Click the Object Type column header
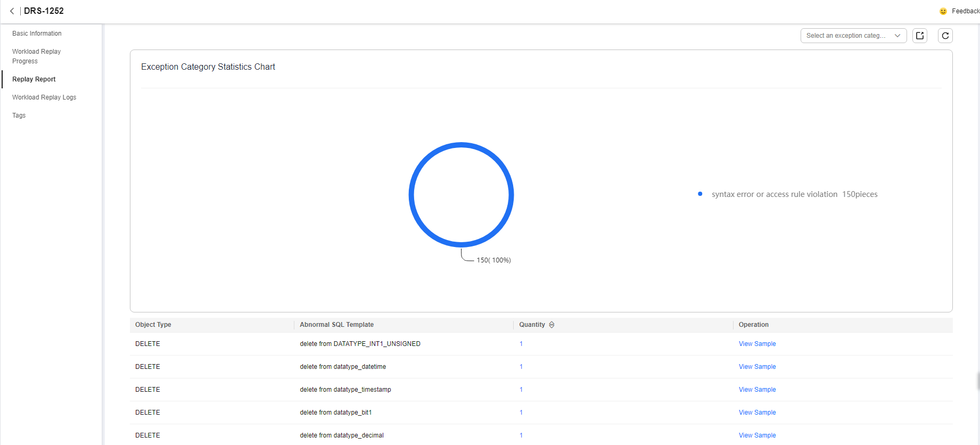The image size is (980, 445). click(153, 325)
